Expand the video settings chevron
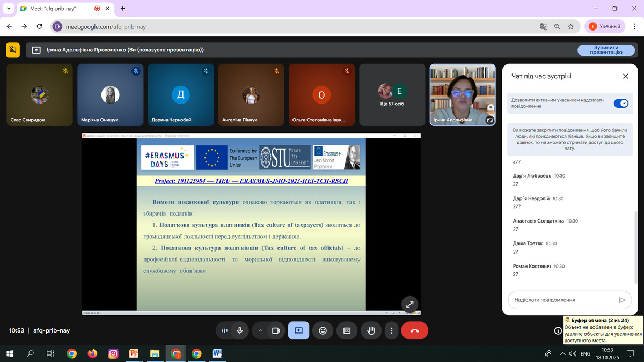The image size is (644, 362). coord(261,331)
